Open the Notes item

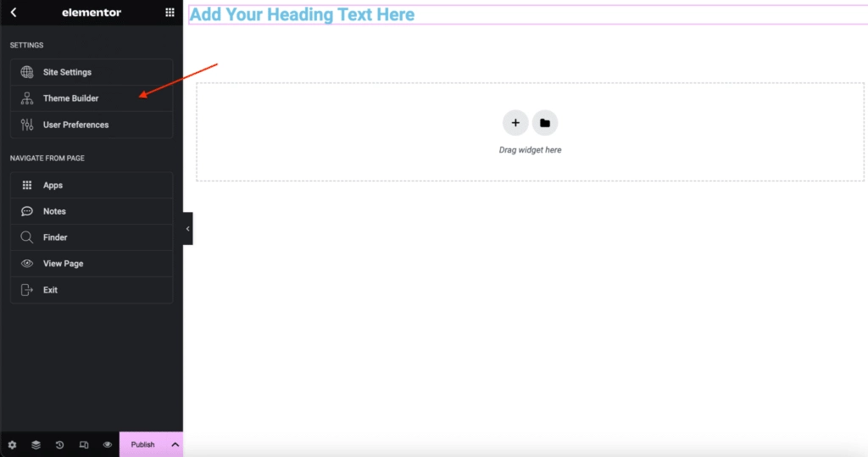(92, 211)
